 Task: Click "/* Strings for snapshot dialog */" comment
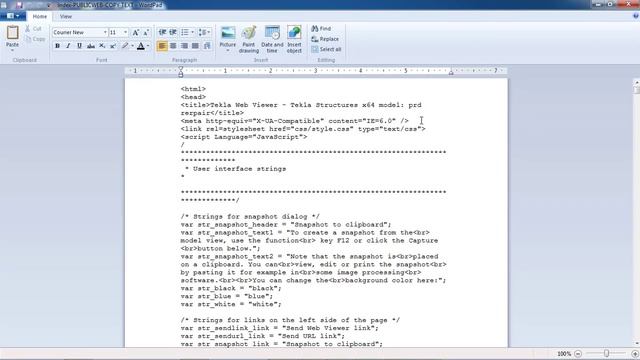[250, 216]
